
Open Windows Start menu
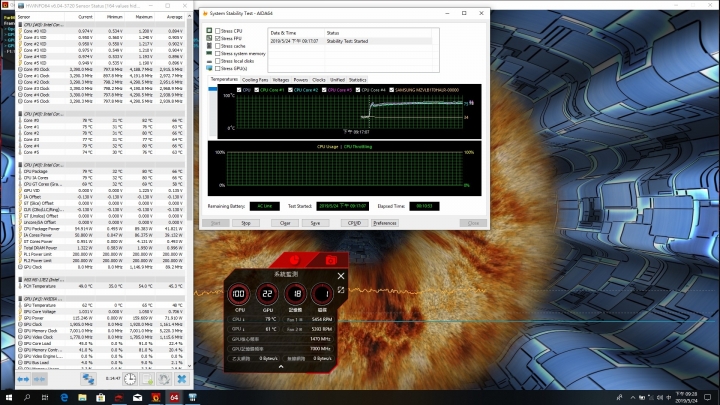(x=9, y=398)
